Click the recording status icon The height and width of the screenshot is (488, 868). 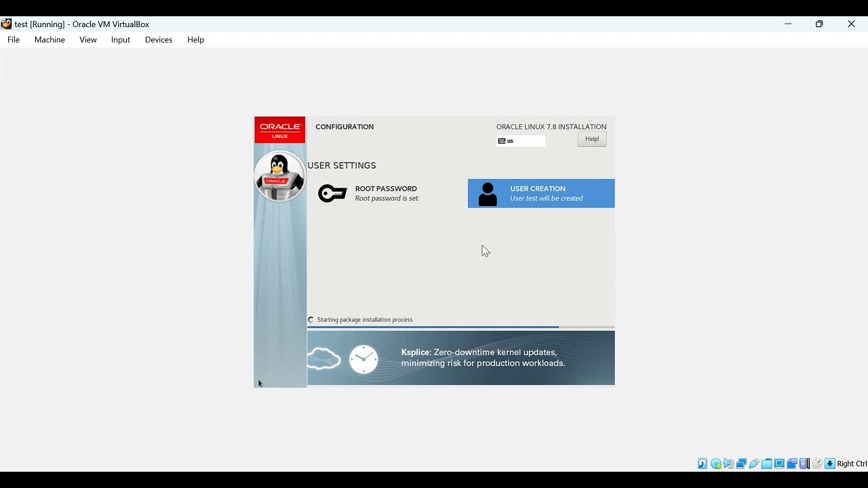tap(791, 464)
